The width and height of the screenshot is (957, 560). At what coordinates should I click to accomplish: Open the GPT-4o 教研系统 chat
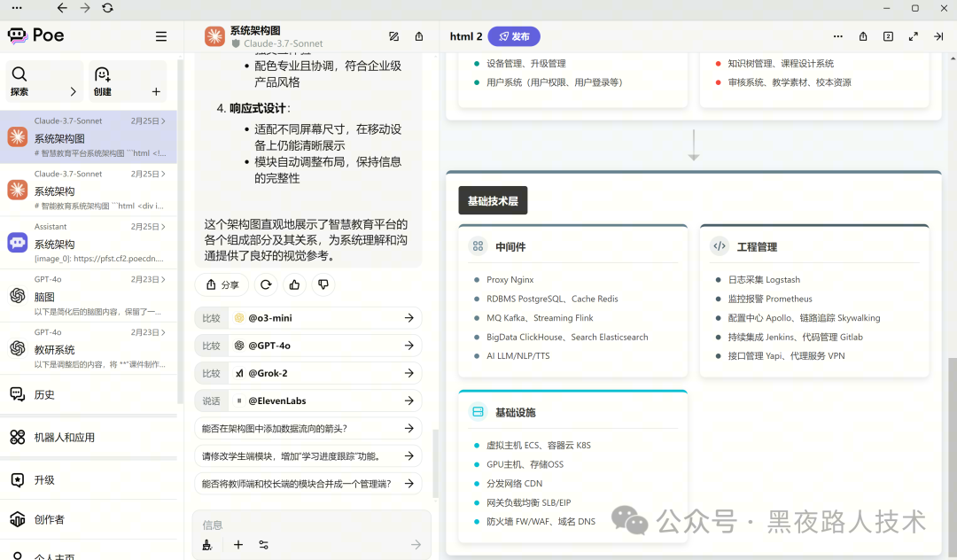click(x=89, y=348)
